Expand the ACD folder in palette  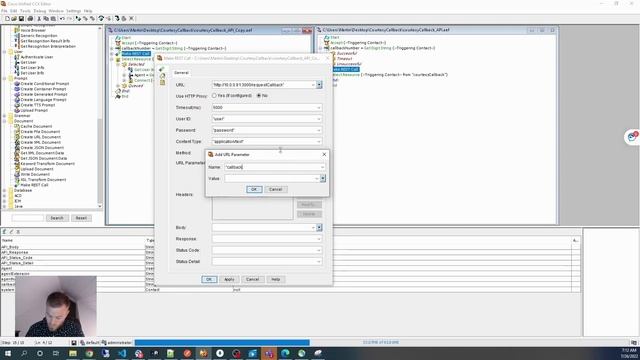[x=4, y=196]
